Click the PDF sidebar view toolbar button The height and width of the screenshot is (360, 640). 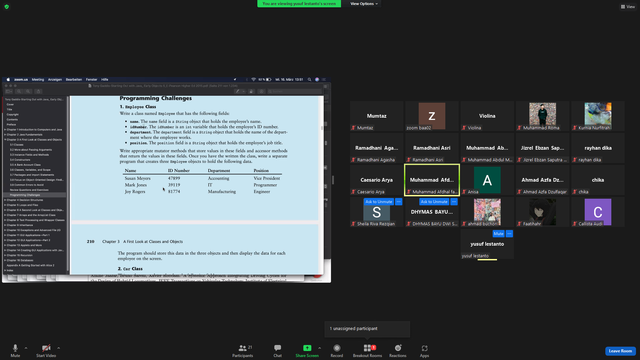(9, 91)
